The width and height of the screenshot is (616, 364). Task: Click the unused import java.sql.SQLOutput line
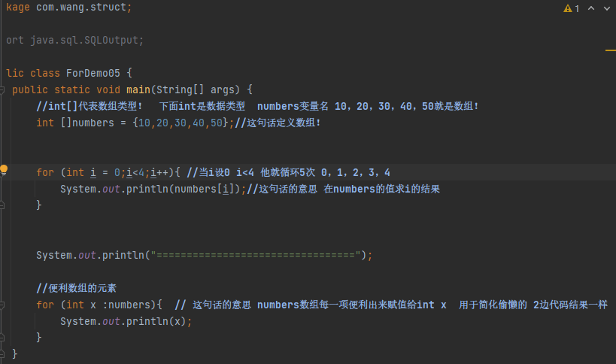[x=83, y=40]
